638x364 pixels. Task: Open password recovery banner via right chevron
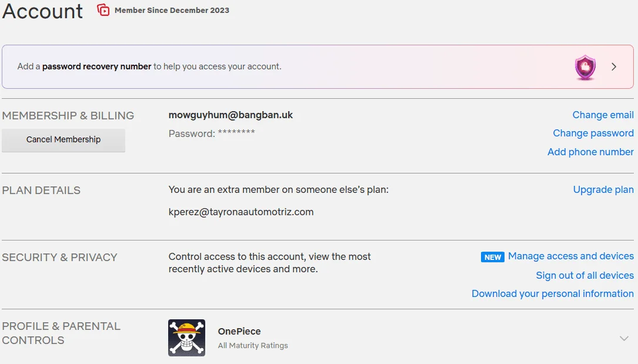click(614, 66)
